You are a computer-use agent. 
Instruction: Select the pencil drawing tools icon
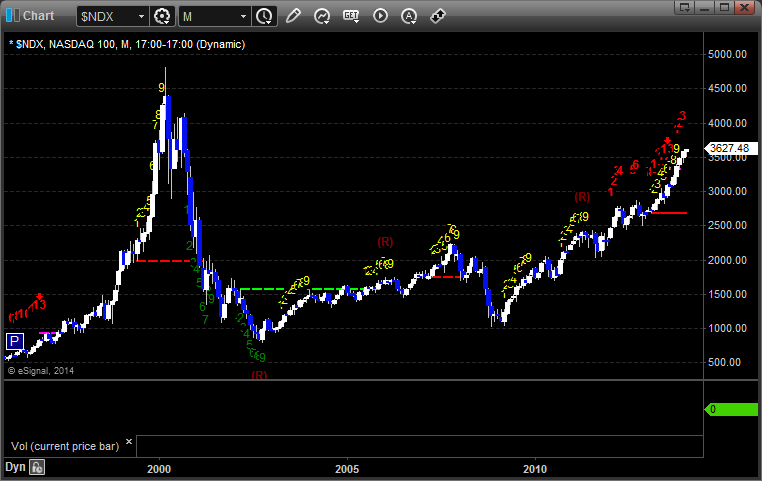point(293,16)
